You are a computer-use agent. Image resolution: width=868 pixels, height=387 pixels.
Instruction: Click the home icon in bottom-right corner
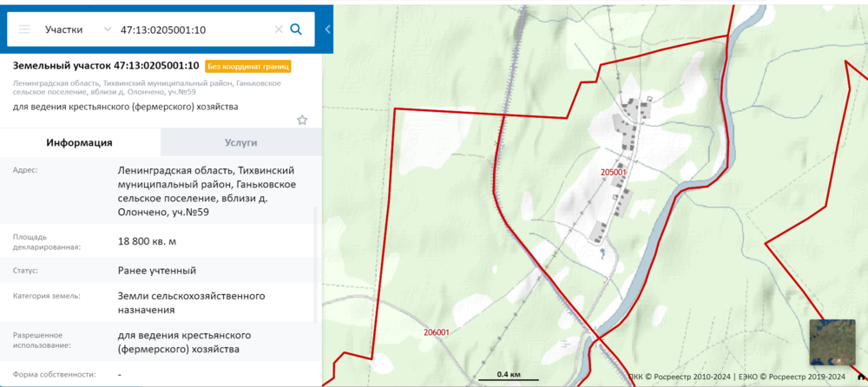click(x=860, y=376)
